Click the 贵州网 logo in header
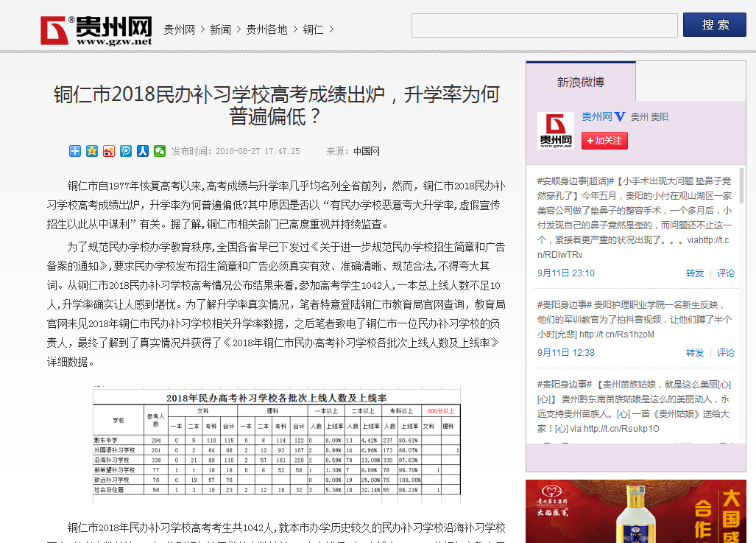 click(96, 30)
